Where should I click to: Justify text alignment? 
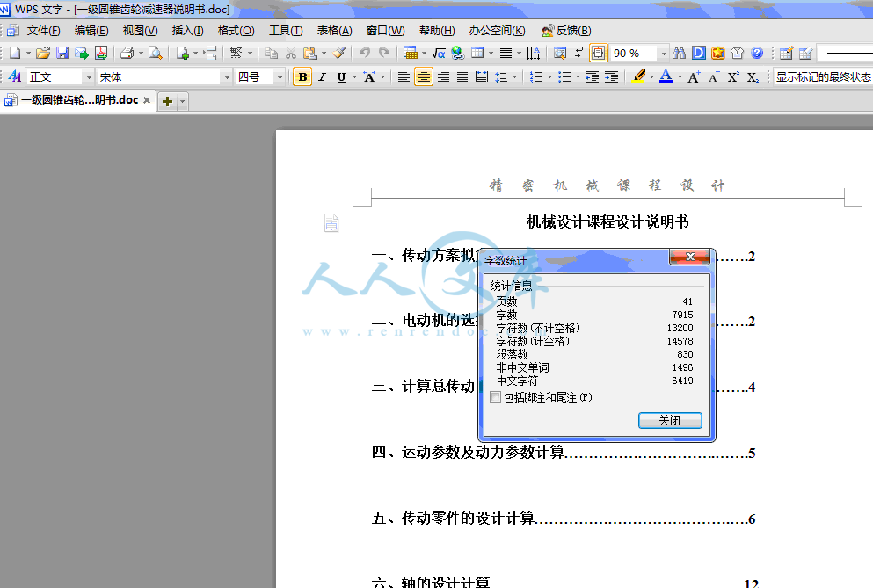coord(462,76)
